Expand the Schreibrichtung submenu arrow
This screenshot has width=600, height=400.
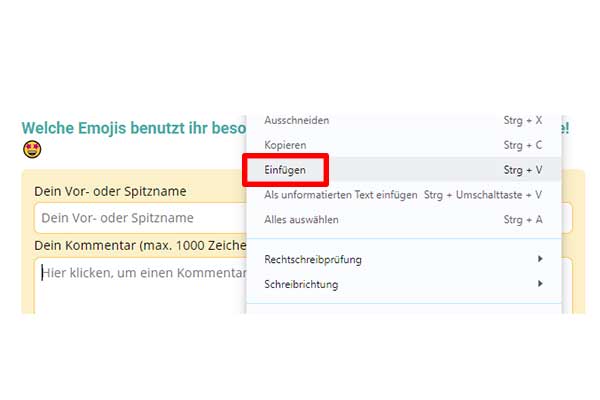coord(540,284)
